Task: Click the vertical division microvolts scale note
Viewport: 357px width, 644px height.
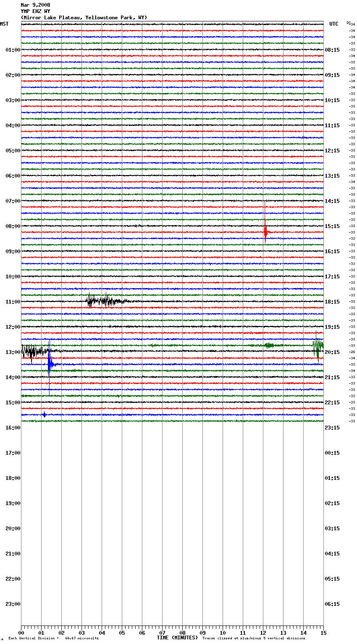Action: point(53,638)
